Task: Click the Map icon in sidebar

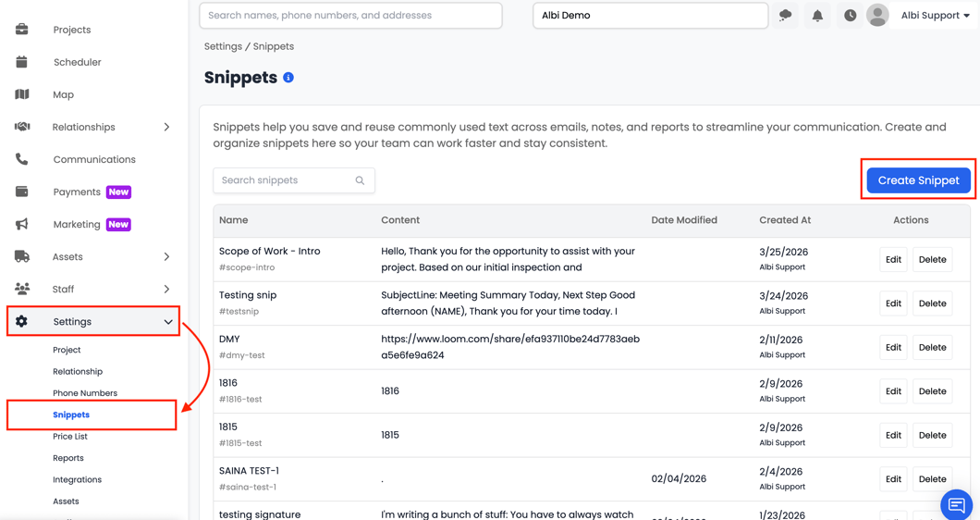Action: pyautogui.click(x=22, y=94)
